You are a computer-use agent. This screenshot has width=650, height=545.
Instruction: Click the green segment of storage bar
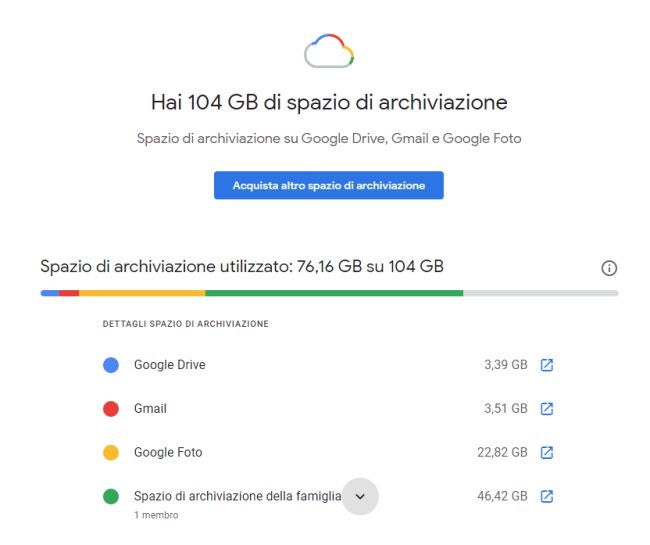pos(334,293)
